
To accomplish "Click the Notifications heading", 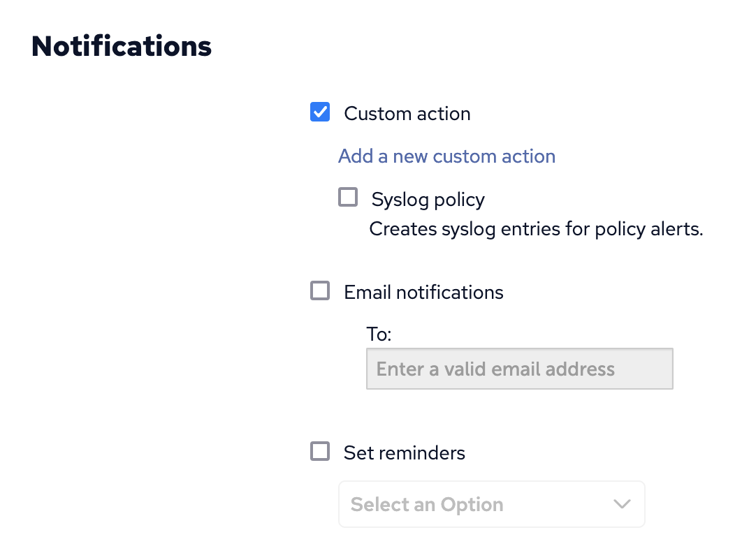I will pos(120,46).
